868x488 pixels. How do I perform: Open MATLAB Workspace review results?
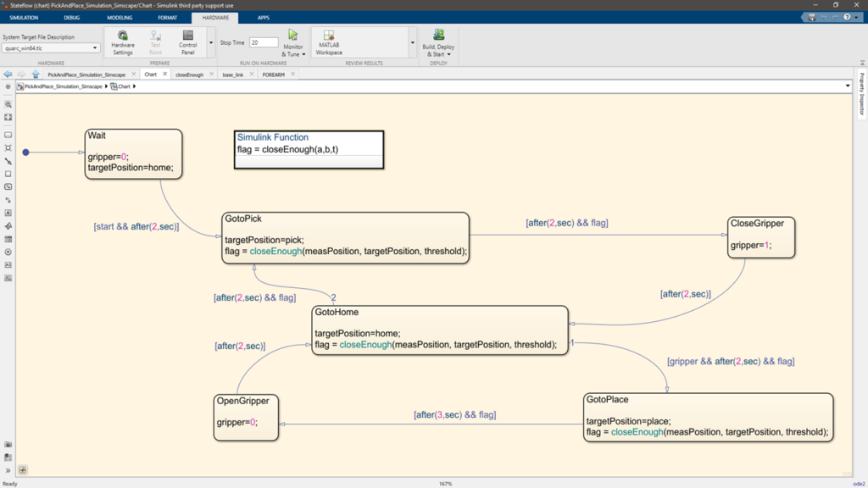(x=330, y=42)
